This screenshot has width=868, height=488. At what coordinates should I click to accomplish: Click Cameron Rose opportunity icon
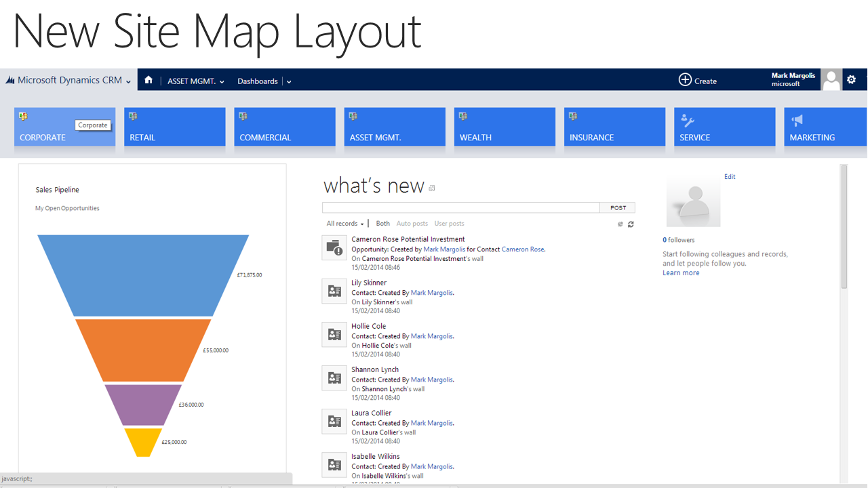click(334, 248)
